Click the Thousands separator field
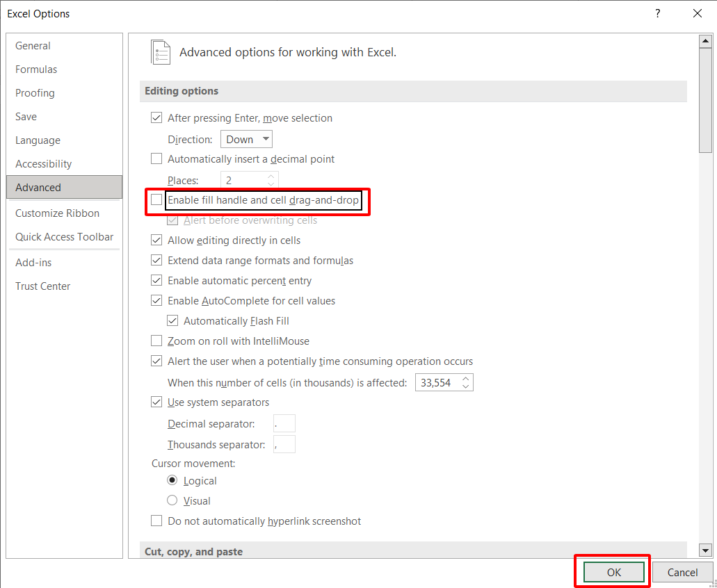 coord(284,444)
